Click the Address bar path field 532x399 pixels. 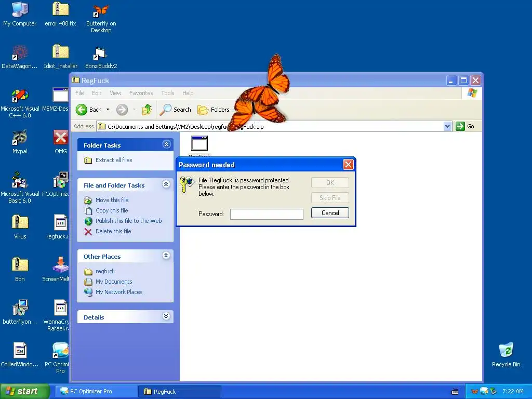tap(270, 127)
